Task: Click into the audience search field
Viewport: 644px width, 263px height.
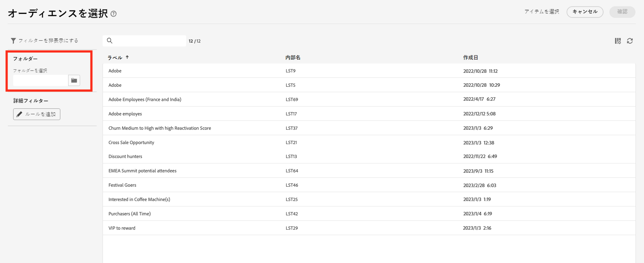Action: (x=149, y=41)
